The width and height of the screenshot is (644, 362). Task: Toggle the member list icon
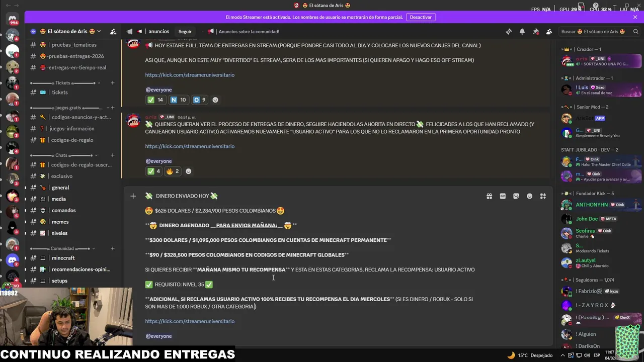(x=549, y=31)
